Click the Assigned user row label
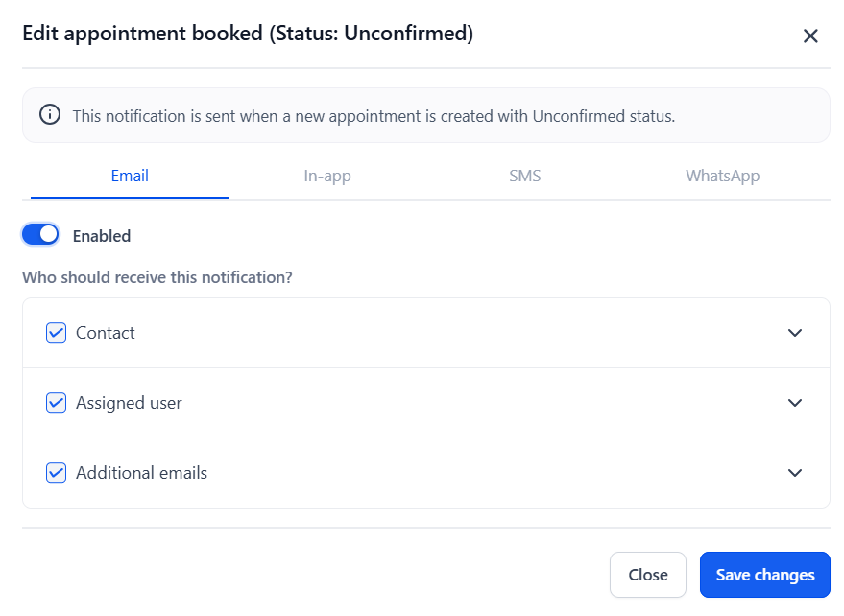The width and height of the screenshot is (844, 616). [129, 403]
